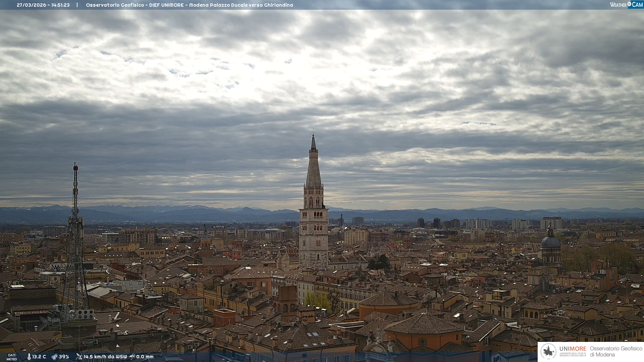This screenshot has height=362, width=644.
Task: Click the camera lens icon in WeatherCam logo
Action: pyautogui.click(x=629, y=4)
